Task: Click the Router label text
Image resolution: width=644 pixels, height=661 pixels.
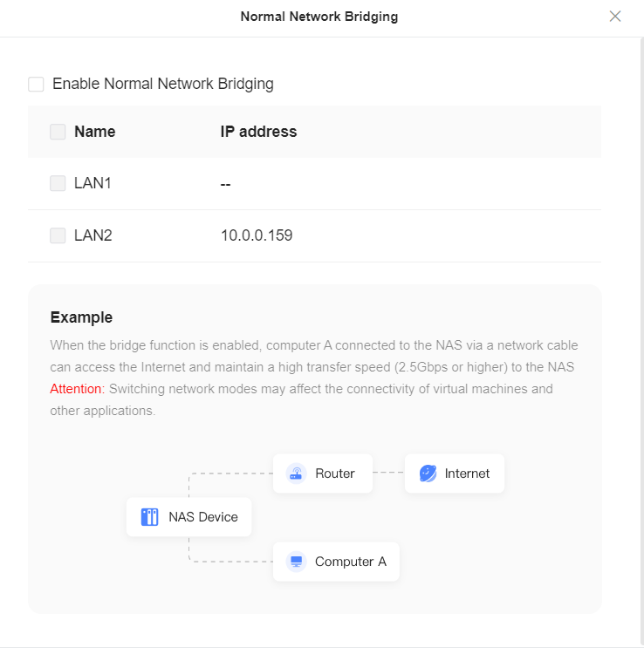Action: coord(335,474)
